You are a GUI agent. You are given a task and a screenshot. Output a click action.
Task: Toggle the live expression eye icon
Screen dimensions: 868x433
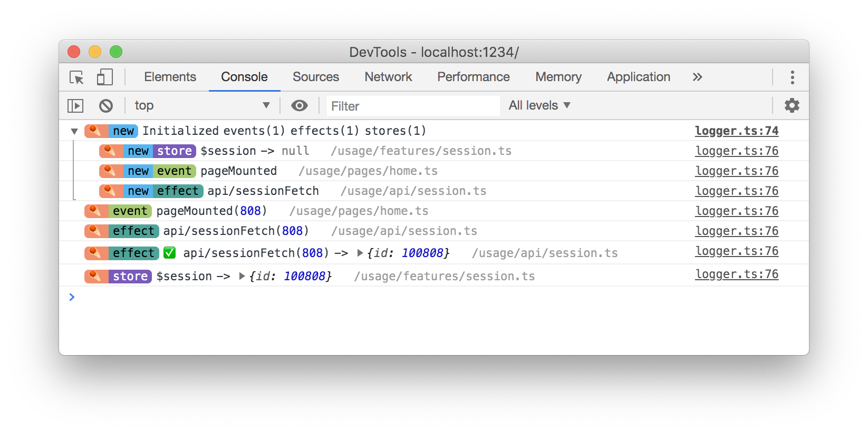coord(300,106)
